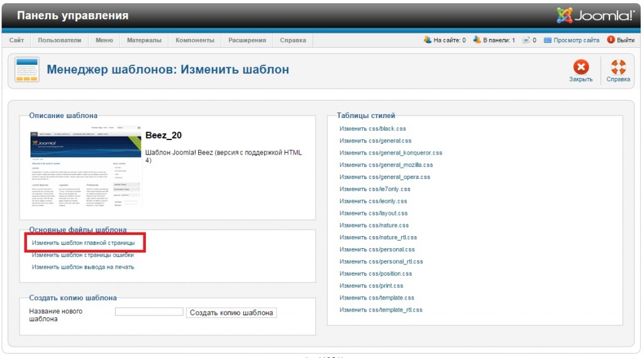Screen dimensions: 644x358
Task: Open Изменить css/layout.css link
Action: [374, 214]
